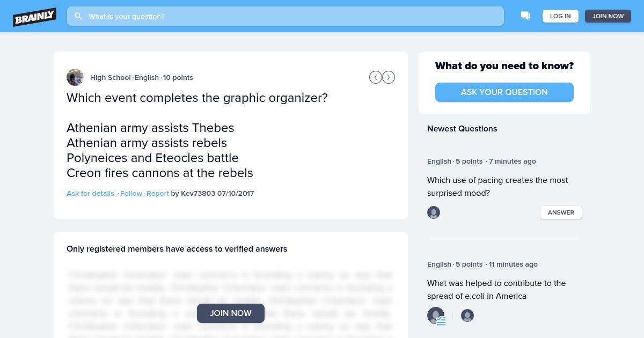
Task: Click JOIN NOW in the header
Action: [x=608, y=16]
